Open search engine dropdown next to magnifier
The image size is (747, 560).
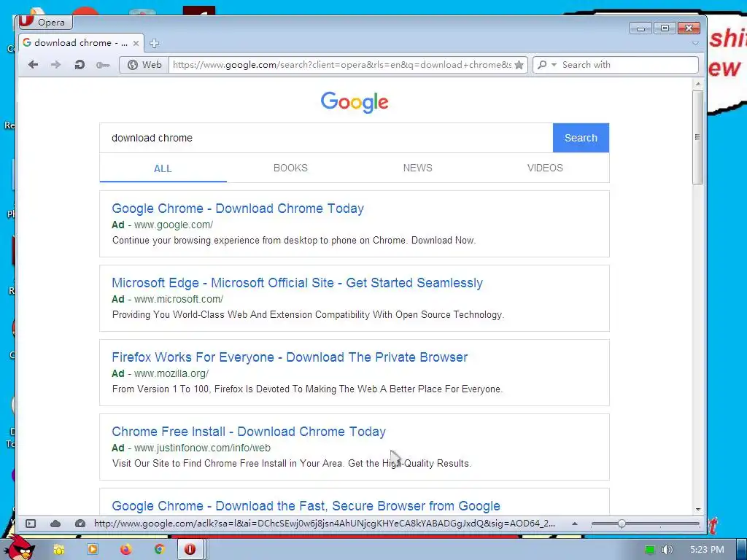554,65
